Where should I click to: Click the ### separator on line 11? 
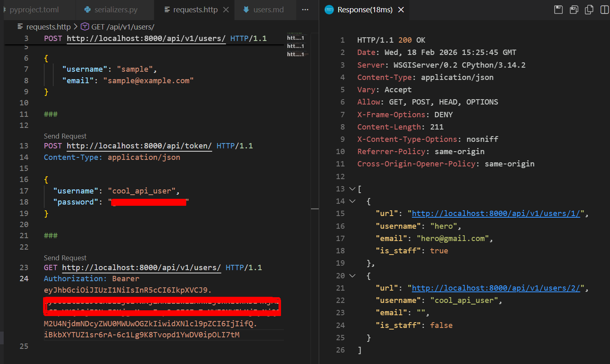(51, 114)
